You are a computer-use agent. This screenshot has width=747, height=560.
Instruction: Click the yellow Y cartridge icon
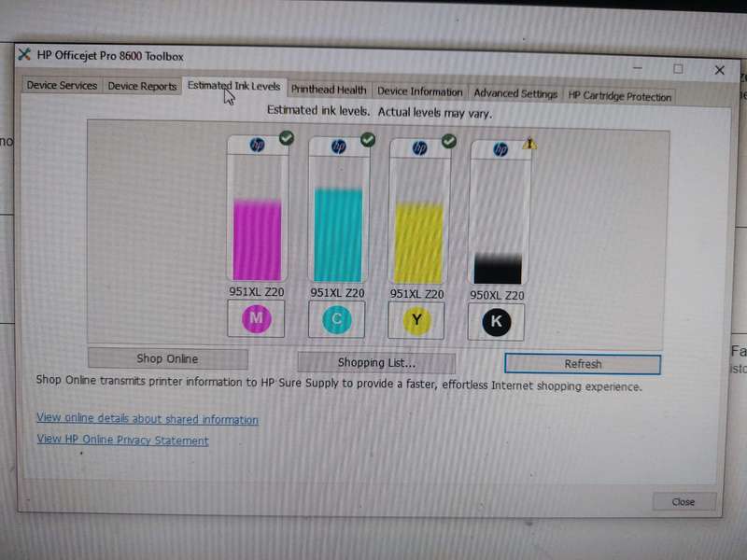click(416, 320)
